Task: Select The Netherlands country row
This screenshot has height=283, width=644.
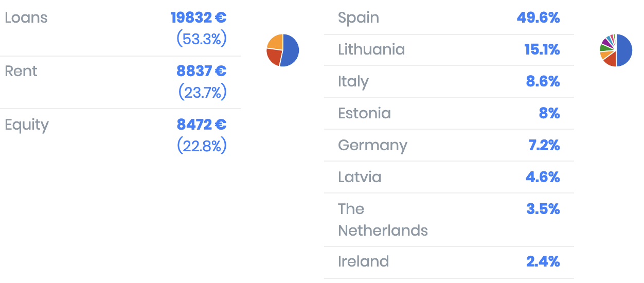Action: [449, 220]
